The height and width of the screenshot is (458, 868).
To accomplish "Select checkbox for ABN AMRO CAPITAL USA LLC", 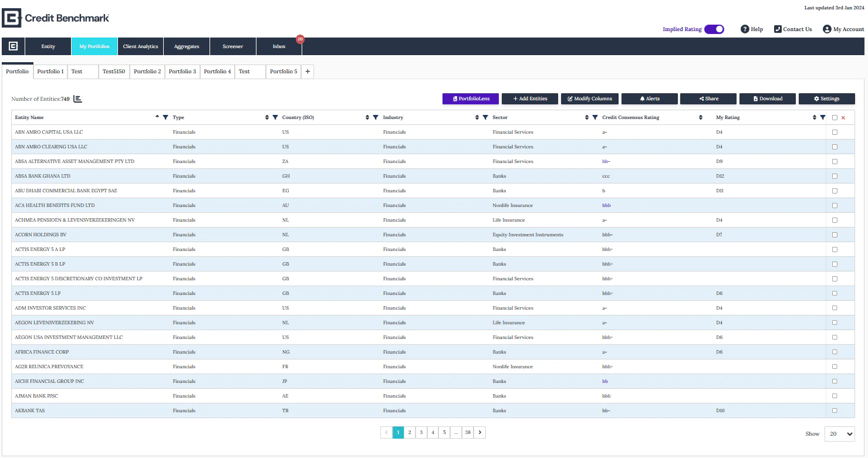I will pos(835,132).
